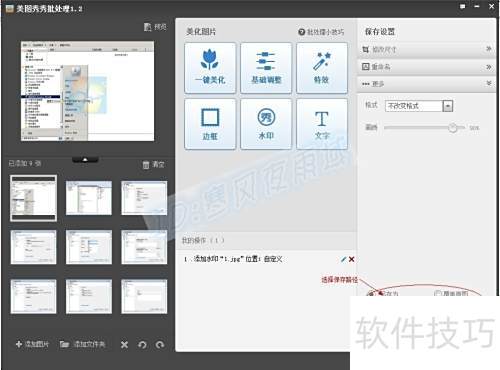Select the first thumbnail in the middle row
The image size is (500, 370).
[33, 247]
